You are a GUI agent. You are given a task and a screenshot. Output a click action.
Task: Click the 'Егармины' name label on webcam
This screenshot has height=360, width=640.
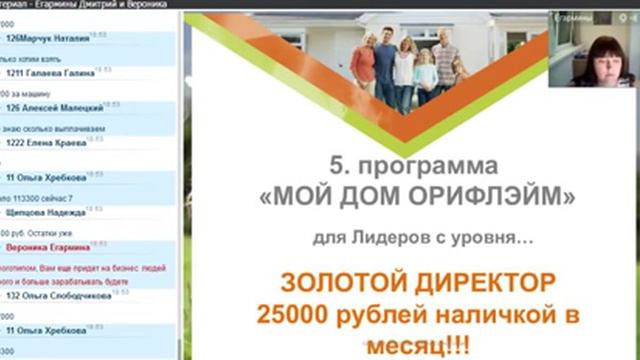(573, 18)
